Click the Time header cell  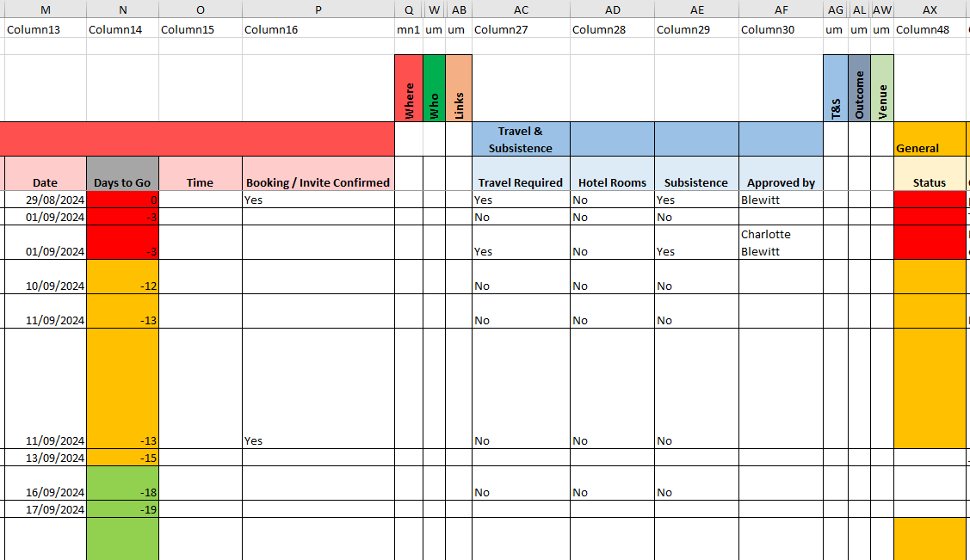point(201,174)
